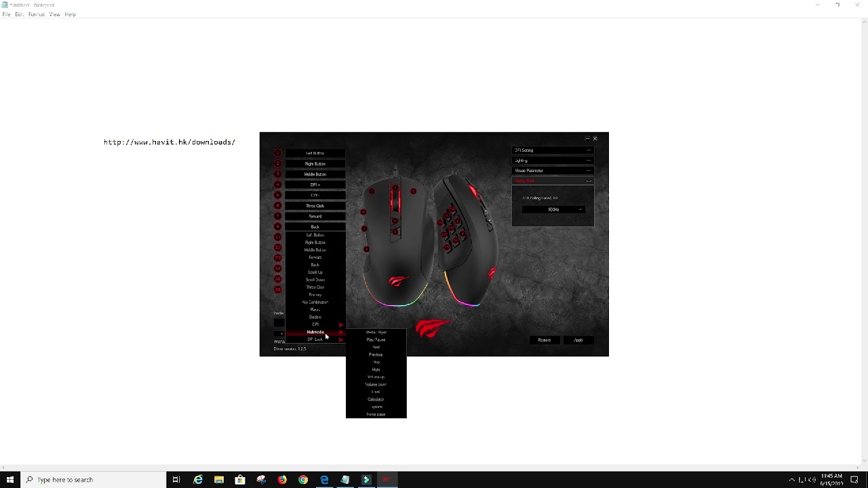Screen dimensions: 868x488
Task: Open Notepad's Help menu
Action: 71,14
